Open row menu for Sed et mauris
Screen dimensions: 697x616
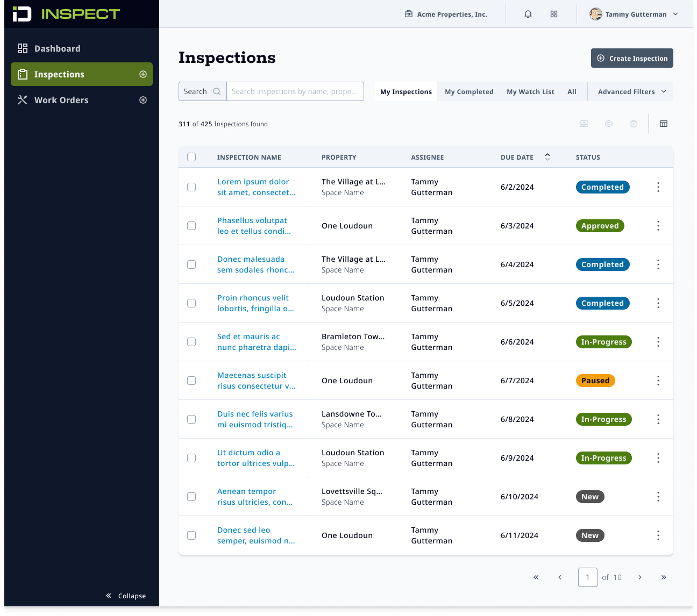(658, 342)
